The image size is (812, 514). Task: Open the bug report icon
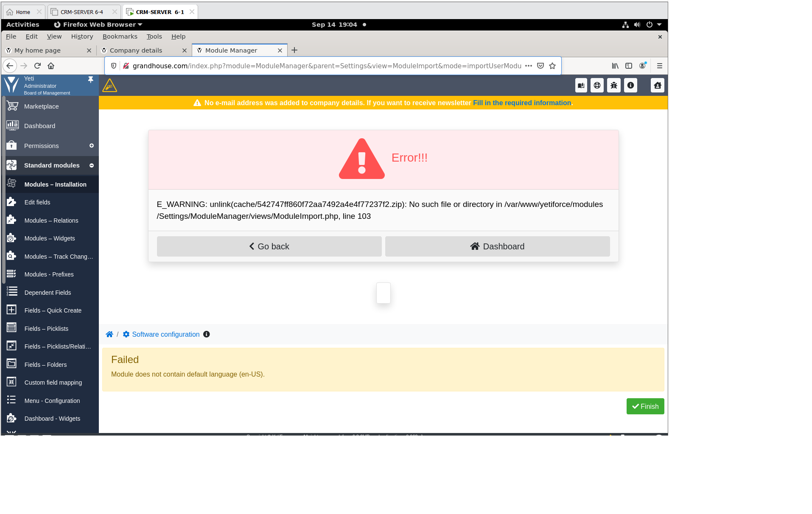coord(613,85)
